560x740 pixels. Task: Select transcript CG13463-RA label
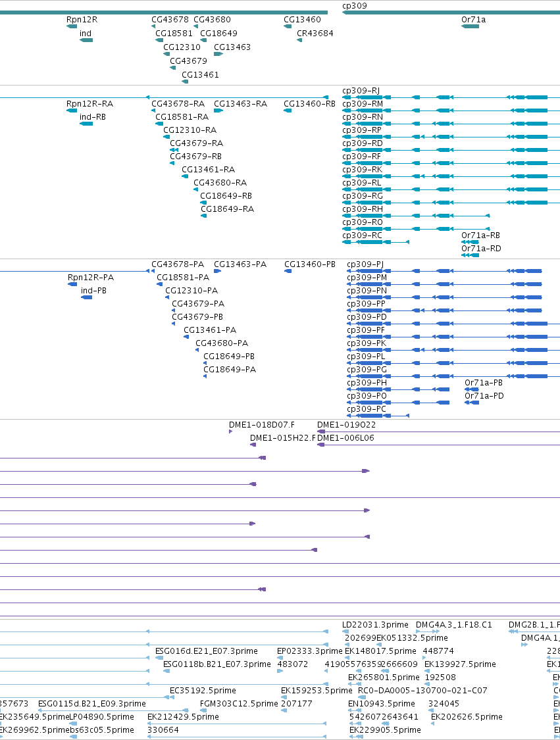(240, 104)
